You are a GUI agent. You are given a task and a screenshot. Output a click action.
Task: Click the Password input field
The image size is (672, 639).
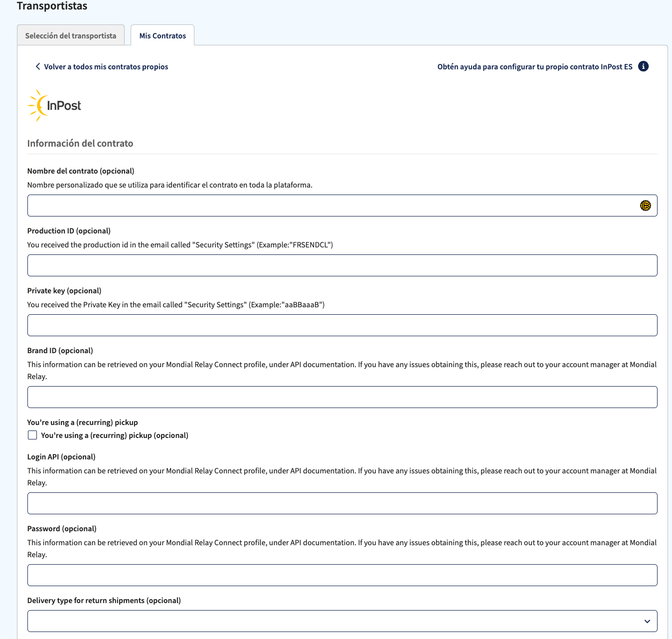point(342,575)
